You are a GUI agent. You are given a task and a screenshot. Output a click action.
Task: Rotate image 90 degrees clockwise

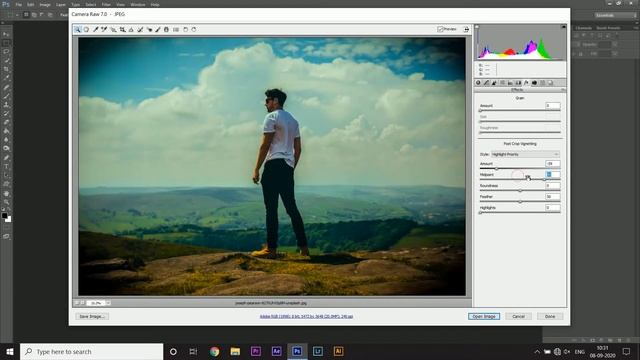pos(194,29)
